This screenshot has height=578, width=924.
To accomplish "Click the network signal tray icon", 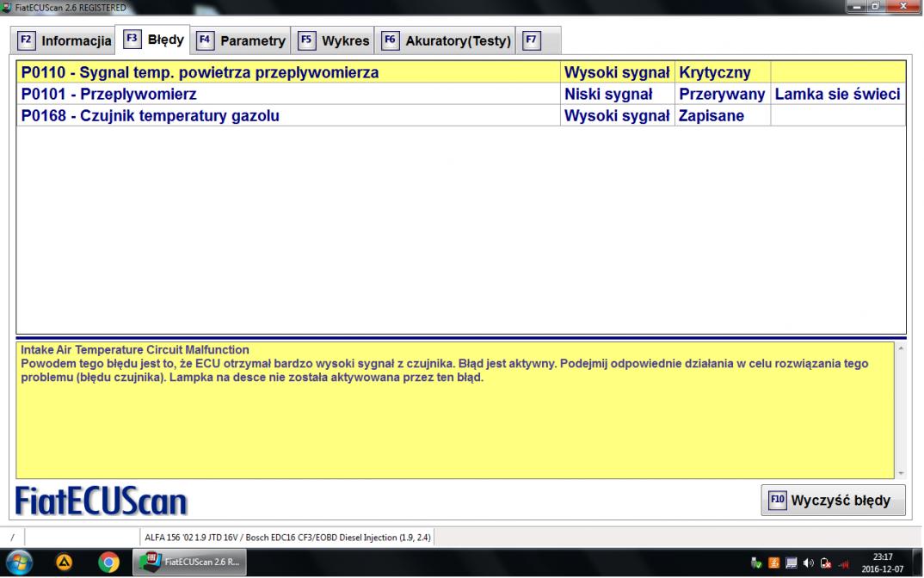I will pyautogui.click(x=843, y=563).
